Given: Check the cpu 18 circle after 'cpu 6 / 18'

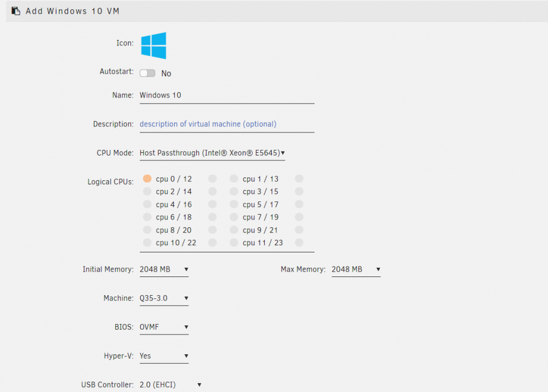Looking at the screenshot, I should (x=213, y=217).
